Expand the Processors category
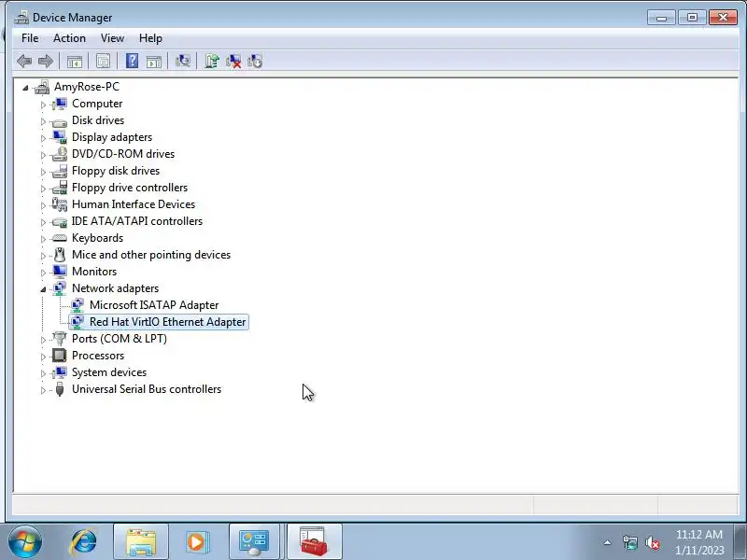The width and height of the screenshot is (747, 560). (43, 357)
